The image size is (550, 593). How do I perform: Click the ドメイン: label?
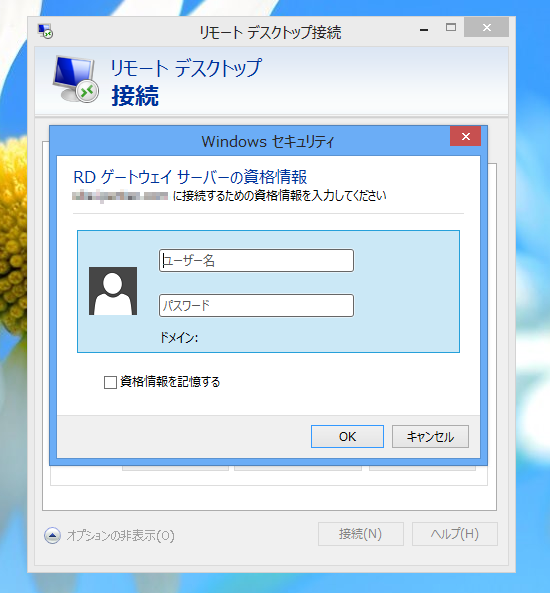(x=179, y=337)
